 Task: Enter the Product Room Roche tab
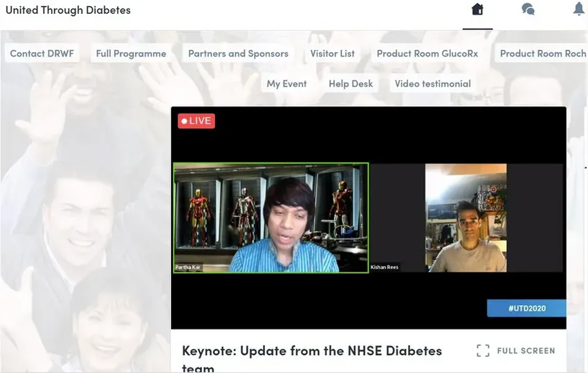(x=542, y=53)
